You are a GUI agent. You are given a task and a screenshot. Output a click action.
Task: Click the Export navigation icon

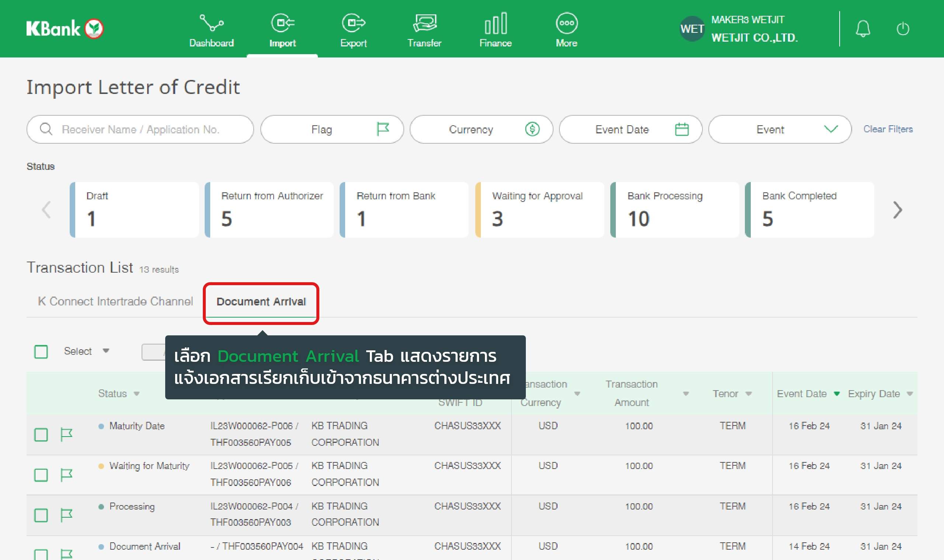[353, 24]
